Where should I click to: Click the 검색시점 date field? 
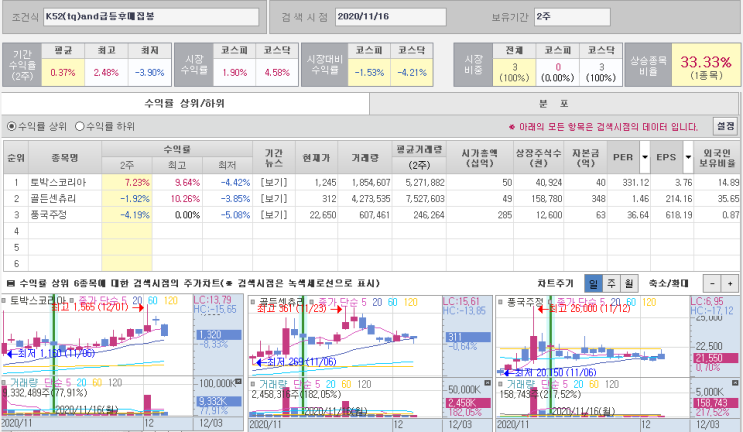[x=390, y=17]
